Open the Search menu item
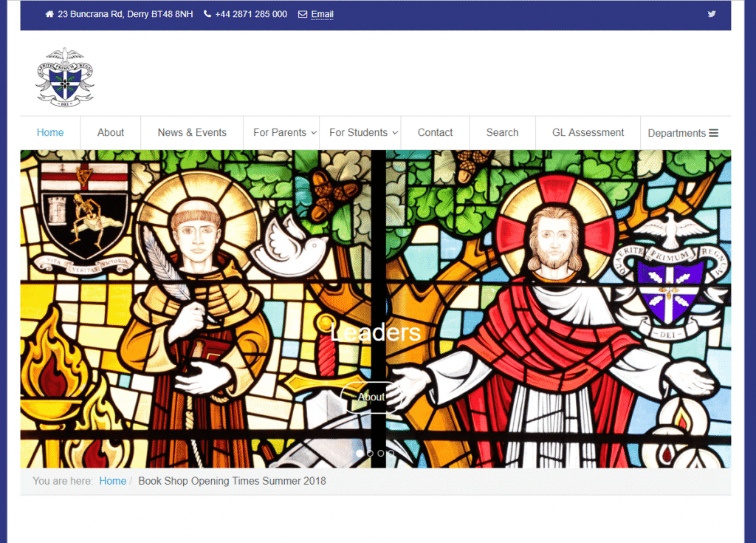The height and width of the screenshot is (543, 756). coord(502,133)
